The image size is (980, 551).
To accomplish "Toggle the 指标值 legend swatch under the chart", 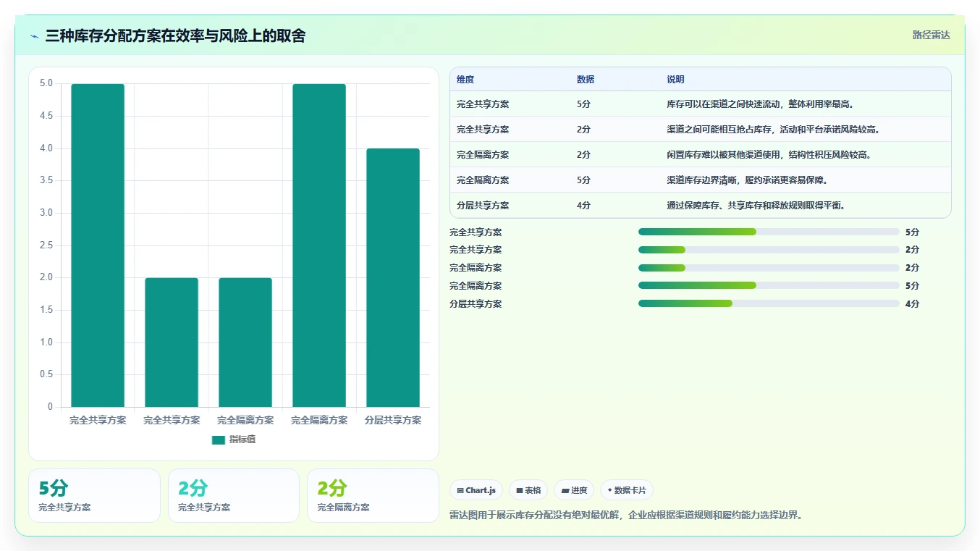I will pos(219,439).
